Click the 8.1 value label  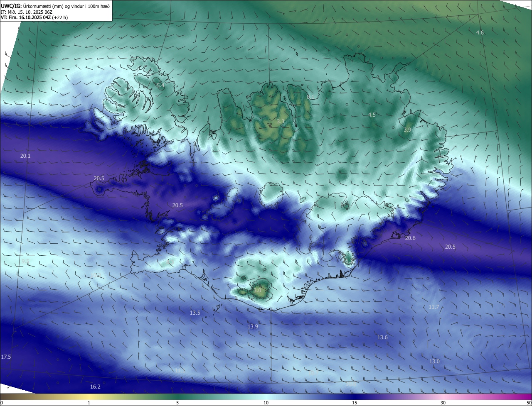coord(310,97)
